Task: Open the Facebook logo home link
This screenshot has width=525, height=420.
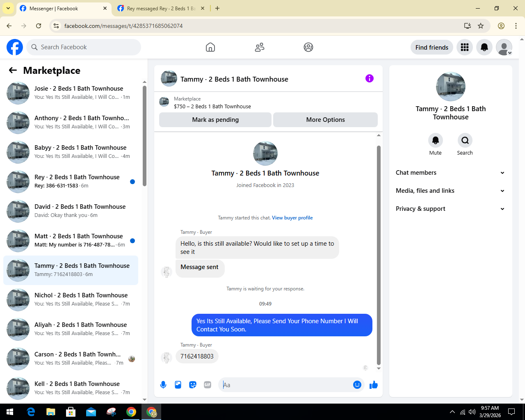Action: pos(15,47)
